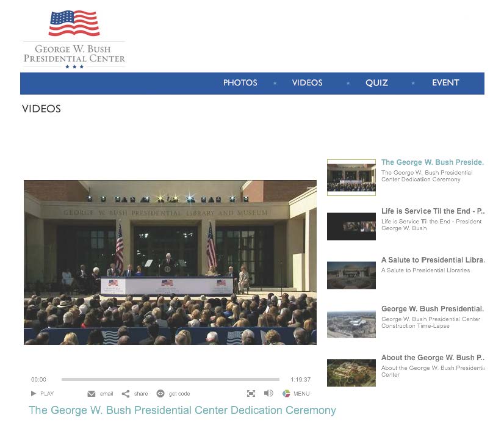Select the Construction Time-Lapse thumbnail
The width and height of the screenshot is (504, 442).
351,324
